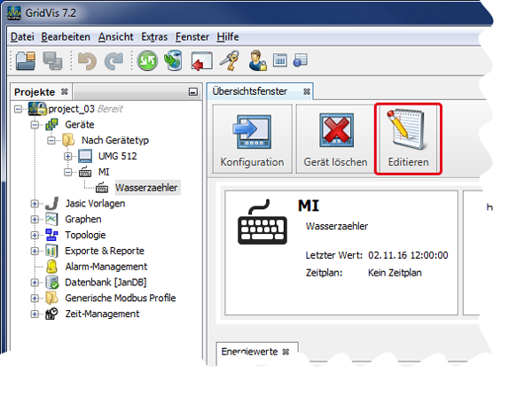Image resolution: width=532 pixels, height=404 pixels.
Task: Expand the Jasic Vorlagen node
Action: (x=35, y=204)
